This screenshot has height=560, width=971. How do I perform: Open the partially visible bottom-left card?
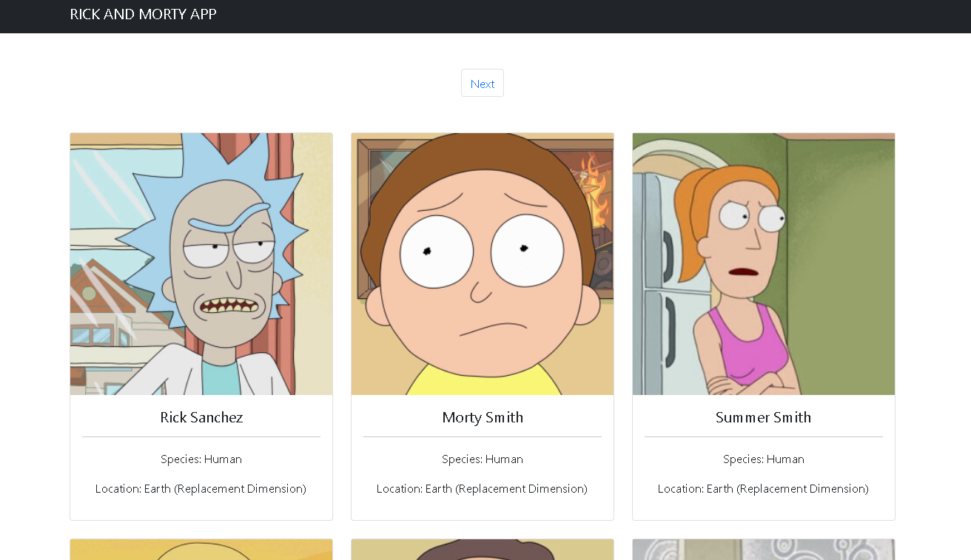(201, 550)
